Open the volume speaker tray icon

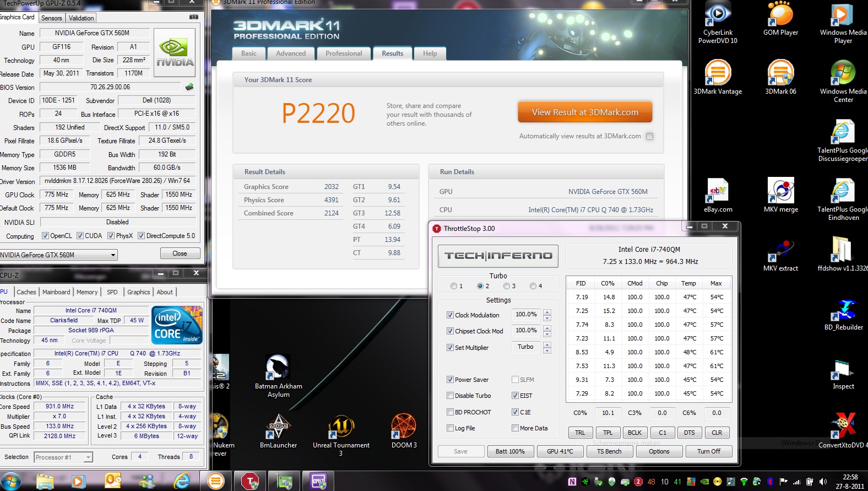coord(823,482)
